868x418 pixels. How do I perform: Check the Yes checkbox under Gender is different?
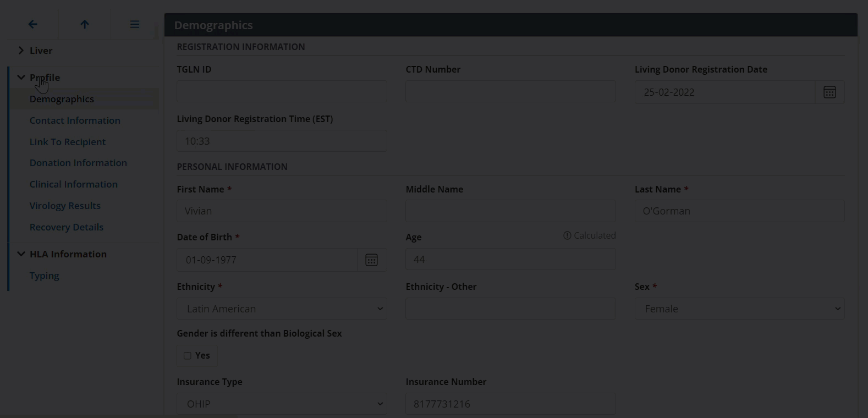coord(187,355)
